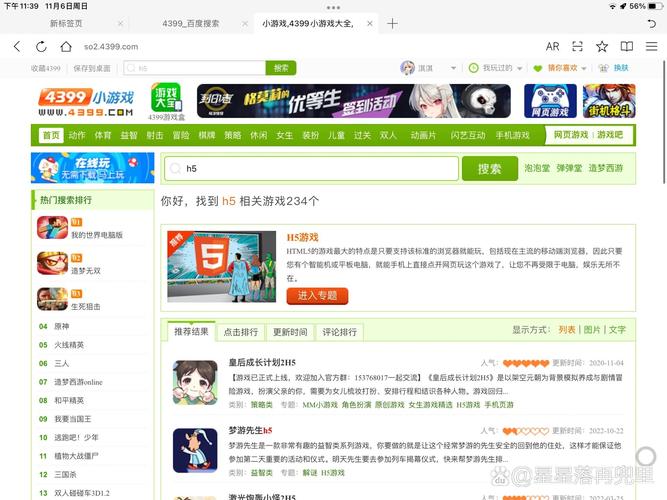Add a new tab with plus icon
The width and height of the screenshot is (667, 500).
pos(392,23)
